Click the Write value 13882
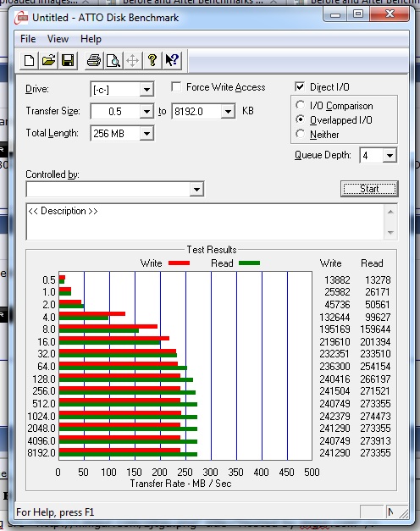 pyautogui.click(x=337, y=280)
